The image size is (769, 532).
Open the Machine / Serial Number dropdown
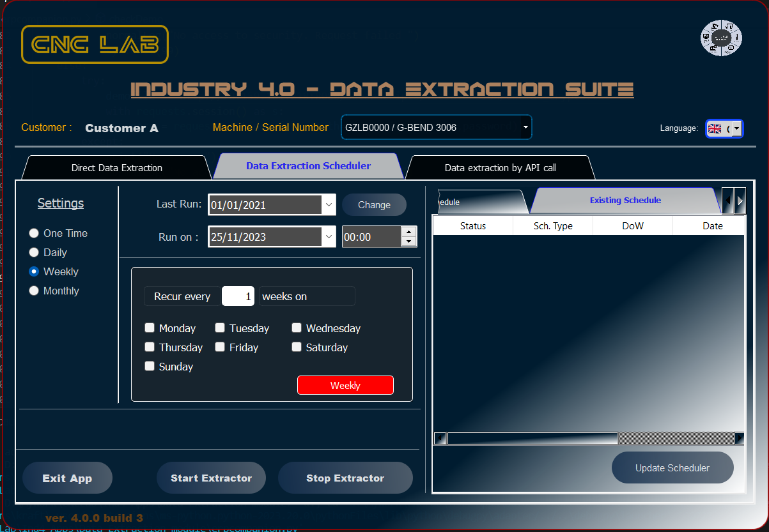(525, 127)
